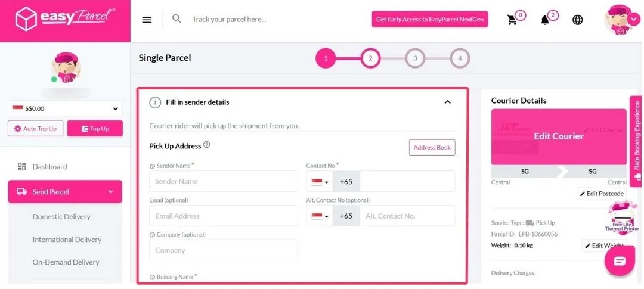Click the globe language icon
644x289 pixels.
577,20
